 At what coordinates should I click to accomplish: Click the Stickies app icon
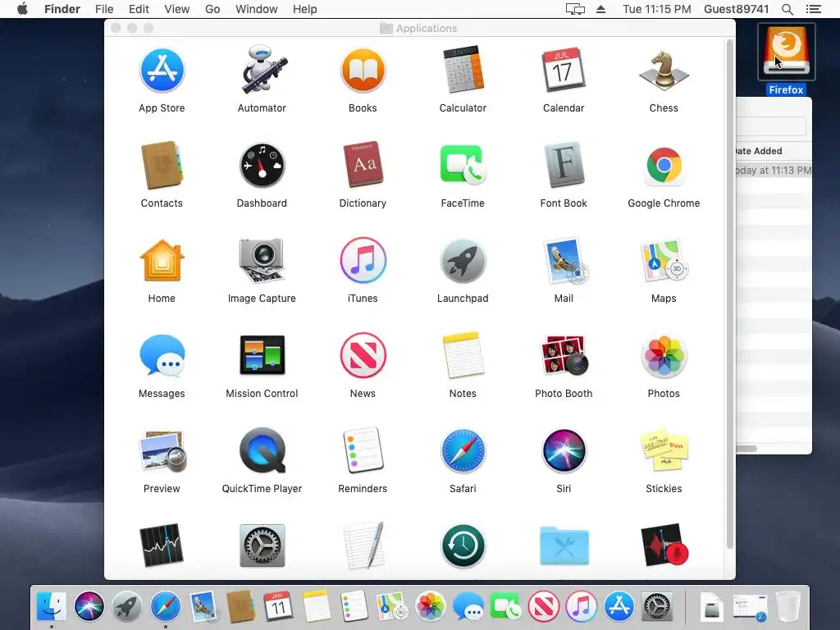664,451
